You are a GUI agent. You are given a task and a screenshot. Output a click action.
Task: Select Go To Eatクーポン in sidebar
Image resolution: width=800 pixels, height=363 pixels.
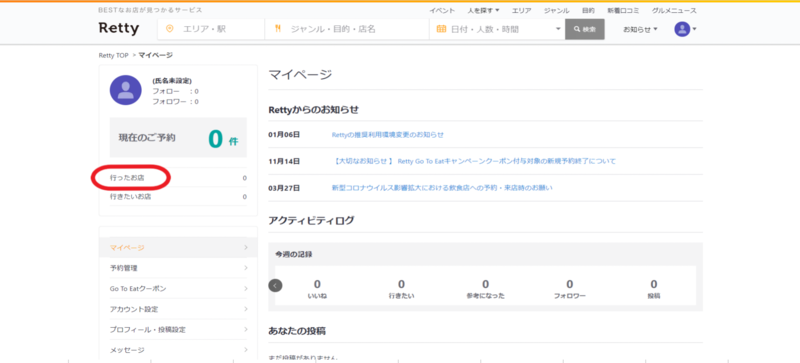(x=178, y=288)
